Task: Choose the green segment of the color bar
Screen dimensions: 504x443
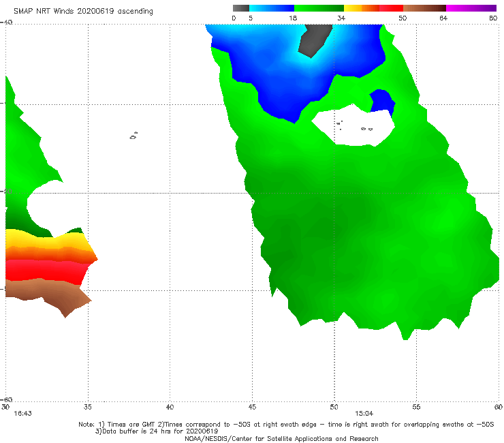Action: 319,8
